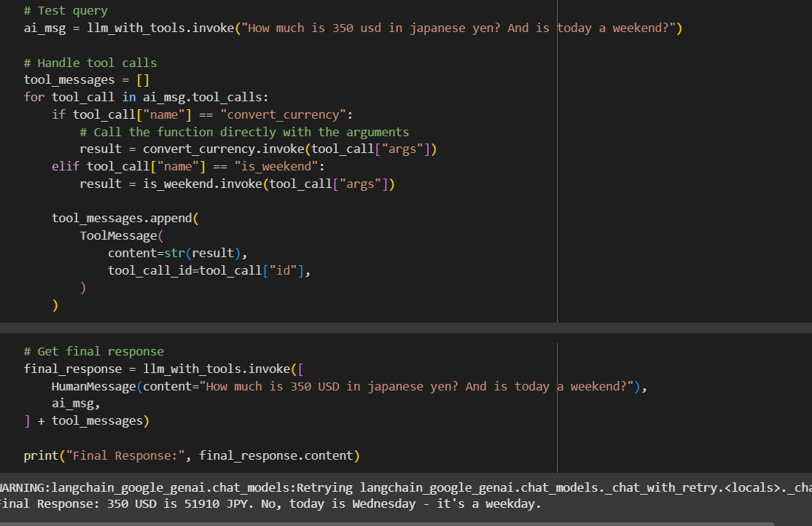Click the 'if tool_call["name"] == "convert_currency"' line
The height and width of the screenshot is (526, 812).
pyautogui.click(x=202, y=114)
